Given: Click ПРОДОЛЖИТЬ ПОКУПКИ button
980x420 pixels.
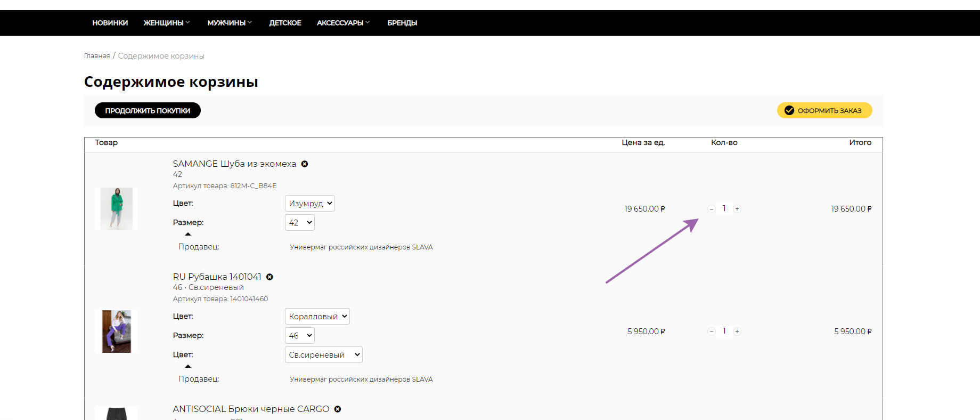Looking at the screenshot, I should coord(148,110).
